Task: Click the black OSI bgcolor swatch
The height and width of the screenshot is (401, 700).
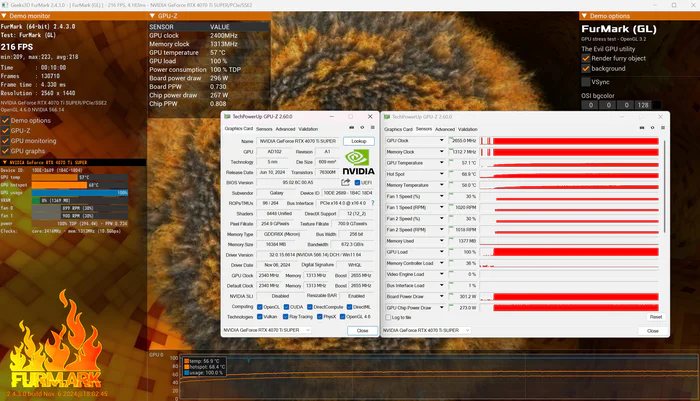Action: [x=656, y=105]
